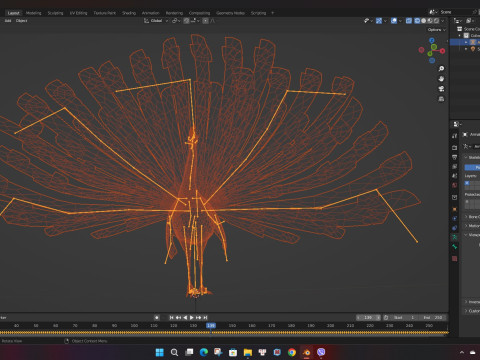Open the Armature data properties tab
Viewport: 480px width, 360px height.
pyautogui.click(x=455, y=237)
